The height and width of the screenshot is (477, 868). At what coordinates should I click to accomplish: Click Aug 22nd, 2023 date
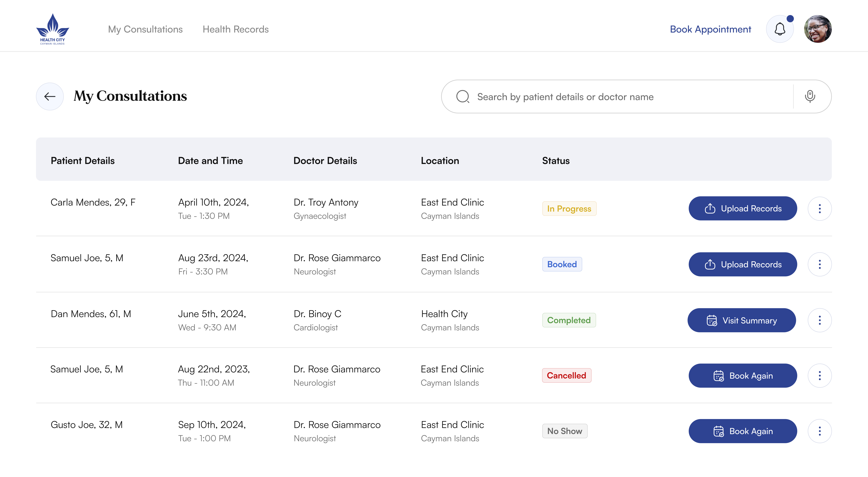coord(214,369)
